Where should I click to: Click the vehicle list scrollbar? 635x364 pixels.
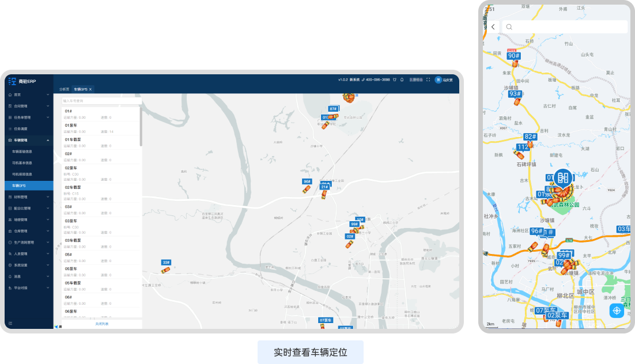coord(141,126)
